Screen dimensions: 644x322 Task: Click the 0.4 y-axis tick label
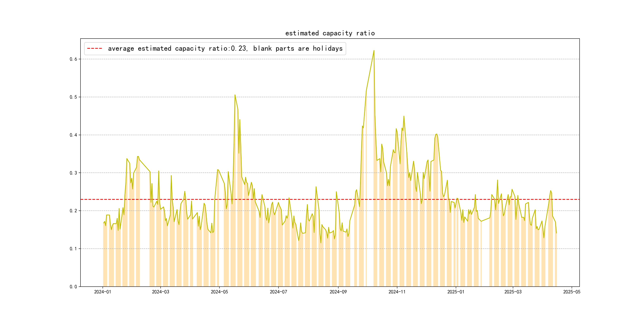(73, 135)
